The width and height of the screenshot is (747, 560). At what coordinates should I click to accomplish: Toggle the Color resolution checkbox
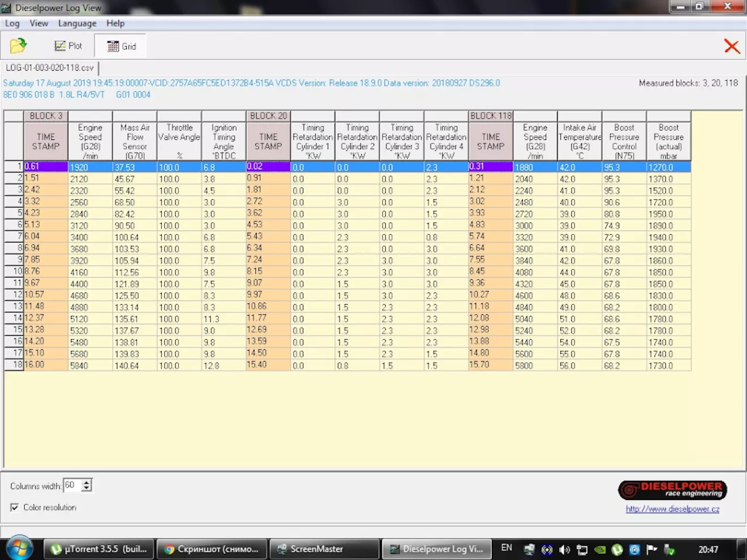(x=14, y=507)
